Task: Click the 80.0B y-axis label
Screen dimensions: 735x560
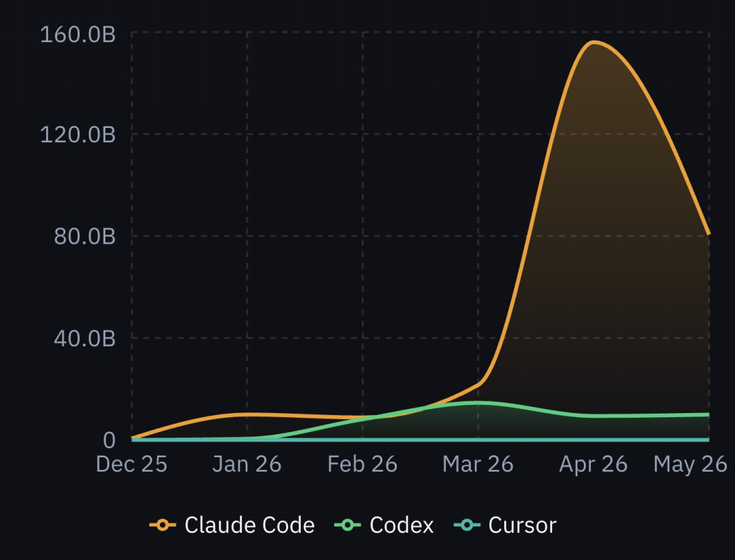Action: point(84,236)
